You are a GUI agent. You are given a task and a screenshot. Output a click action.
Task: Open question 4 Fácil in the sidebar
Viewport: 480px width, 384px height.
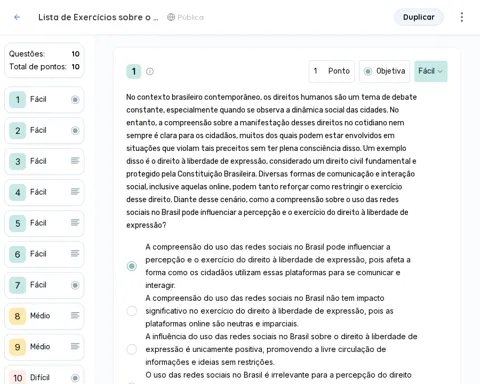[44, 192]
